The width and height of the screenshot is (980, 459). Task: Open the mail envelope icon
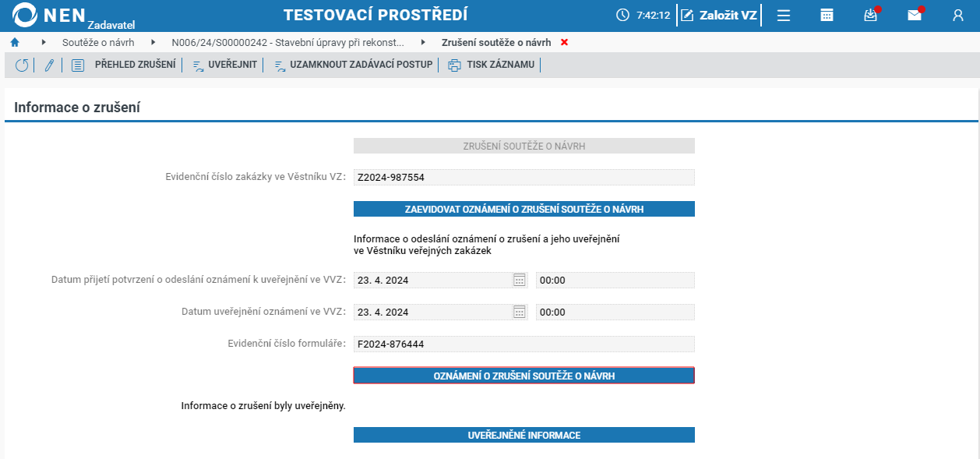point(915,15)
